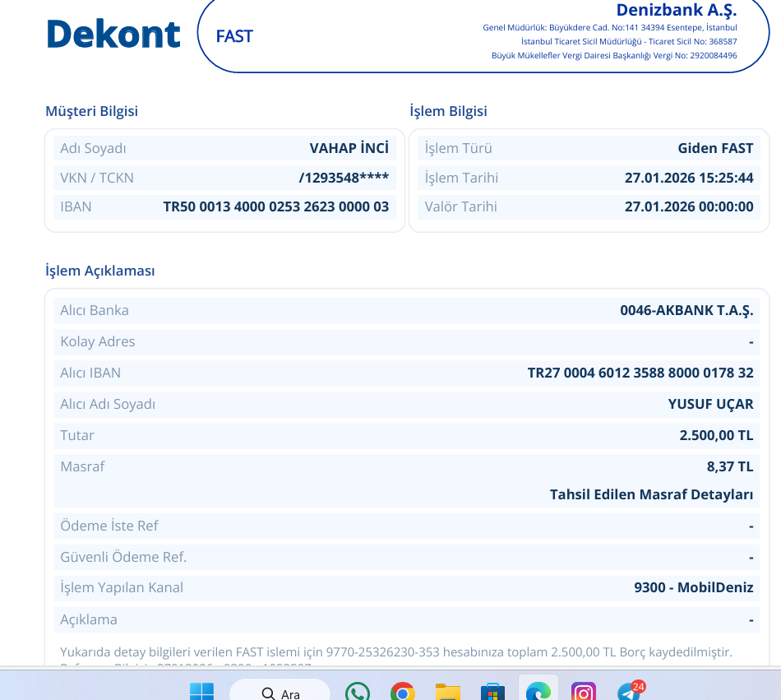This screenshot has height=700, width=781.
Task: Select İşlem Türü value Giden FAST
Action: tap(715, 148)
